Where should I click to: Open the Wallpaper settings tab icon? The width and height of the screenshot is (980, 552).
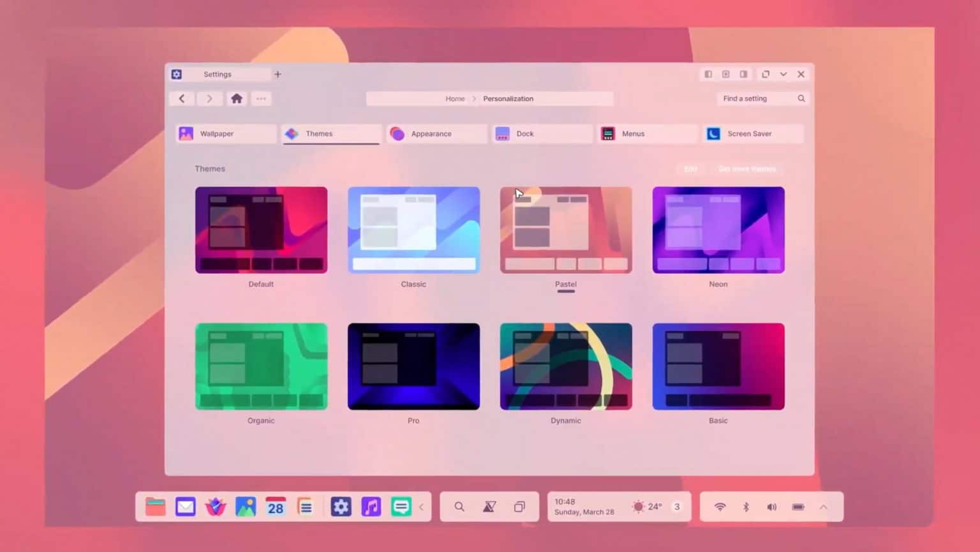(x=186, y=133)
